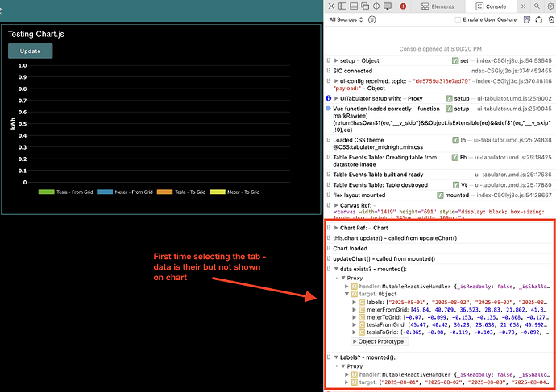The height and width of the screenshot is (392, 556).
Task: Collapse the Proxy node under Labels
Action: [343, 366]
